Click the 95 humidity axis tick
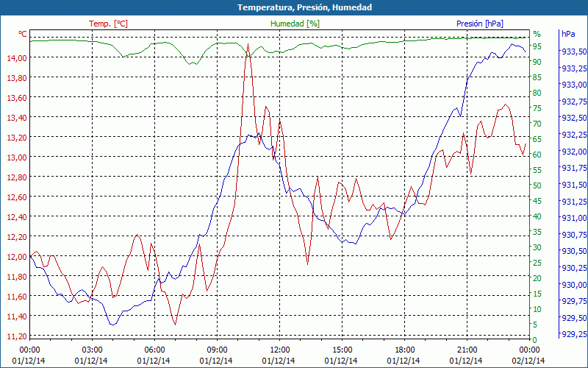Screen dimensions: 588x368 coord(537,46)
